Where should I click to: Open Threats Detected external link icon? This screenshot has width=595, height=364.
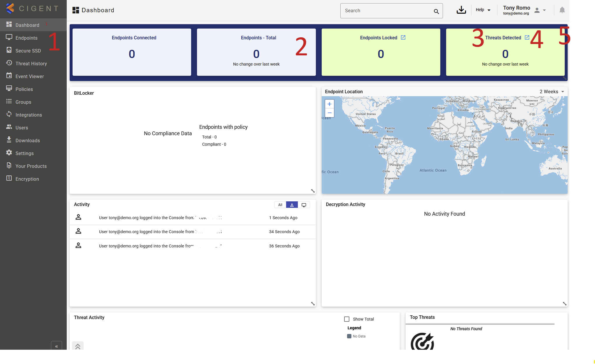pos(527,38)
